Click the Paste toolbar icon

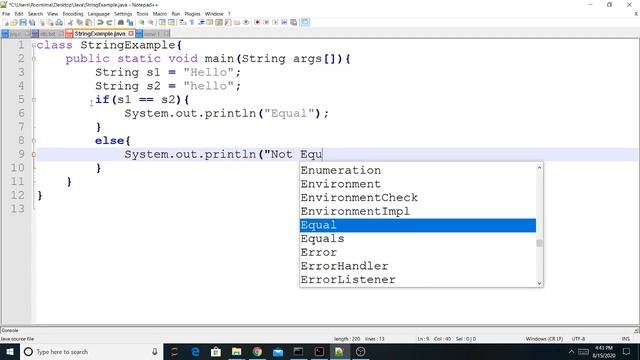[x=88, y=22]
